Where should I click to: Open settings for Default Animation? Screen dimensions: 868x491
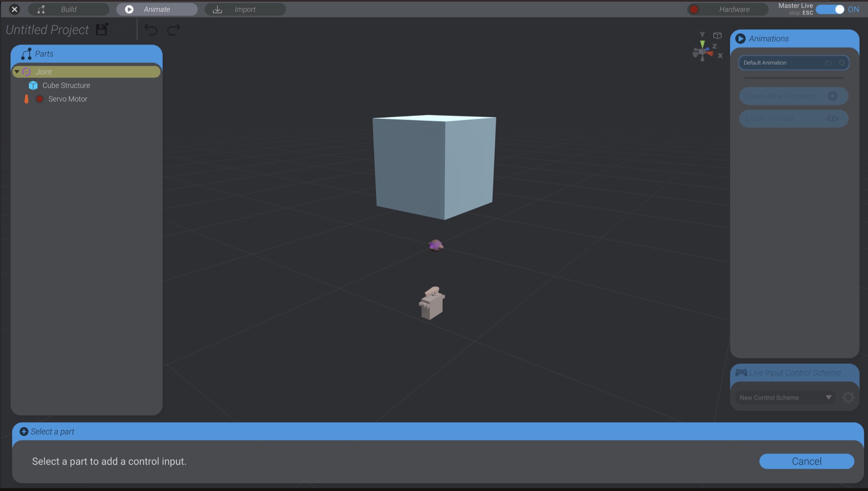[x=842, y=63]
